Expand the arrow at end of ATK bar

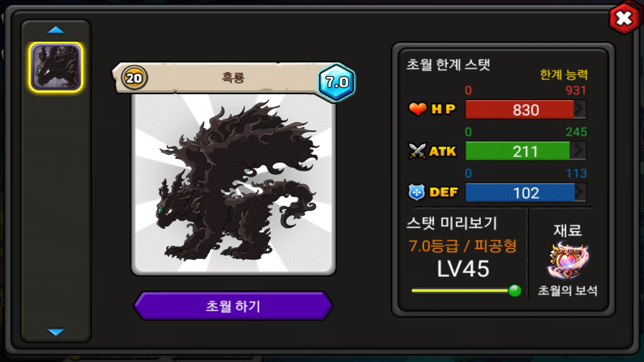click(579, 151)
